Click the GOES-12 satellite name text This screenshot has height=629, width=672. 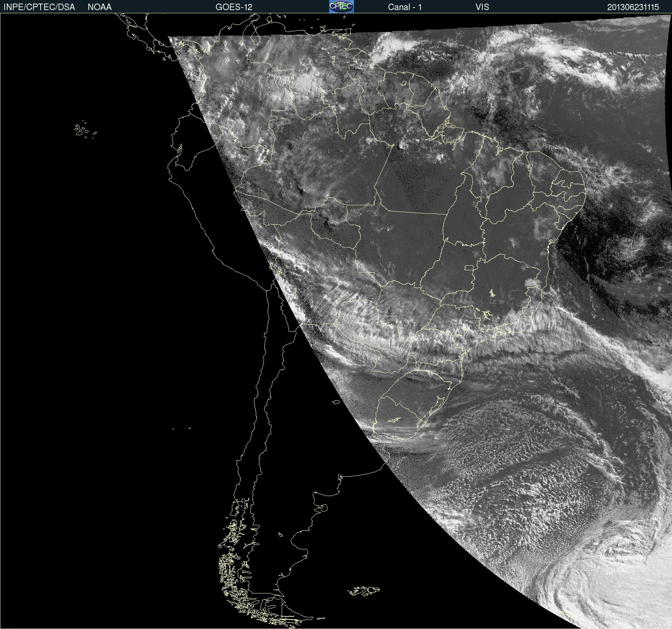234,7
